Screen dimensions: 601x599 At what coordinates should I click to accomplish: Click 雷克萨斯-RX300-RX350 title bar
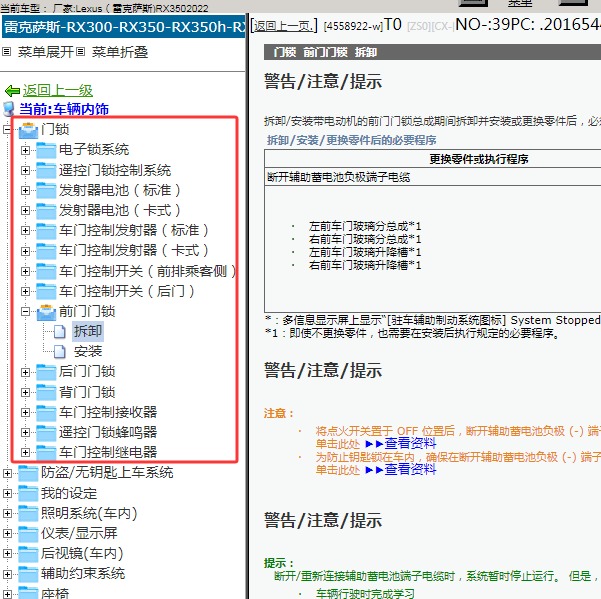123,27
